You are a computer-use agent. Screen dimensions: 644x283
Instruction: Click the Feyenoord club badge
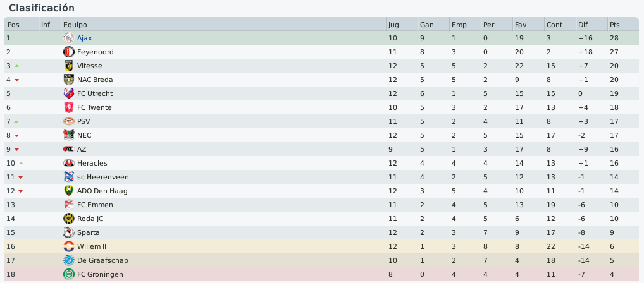click(x=68, y=52)
